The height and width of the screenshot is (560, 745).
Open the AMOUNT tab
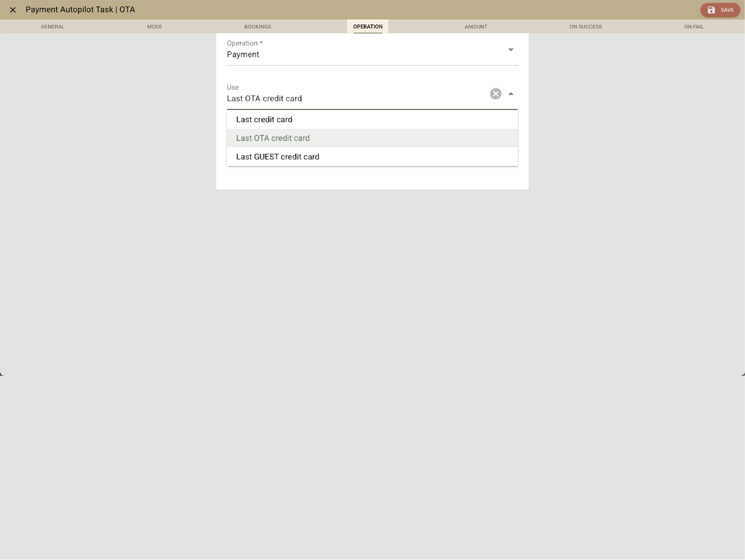475,26
